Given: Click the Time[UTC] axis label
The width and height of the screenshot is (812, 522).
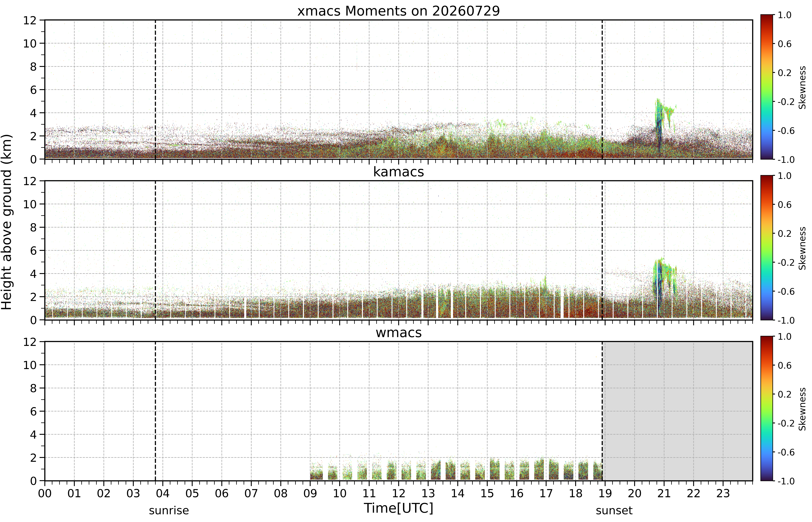Looking at the screenshot, I should (x=399, y=508).
